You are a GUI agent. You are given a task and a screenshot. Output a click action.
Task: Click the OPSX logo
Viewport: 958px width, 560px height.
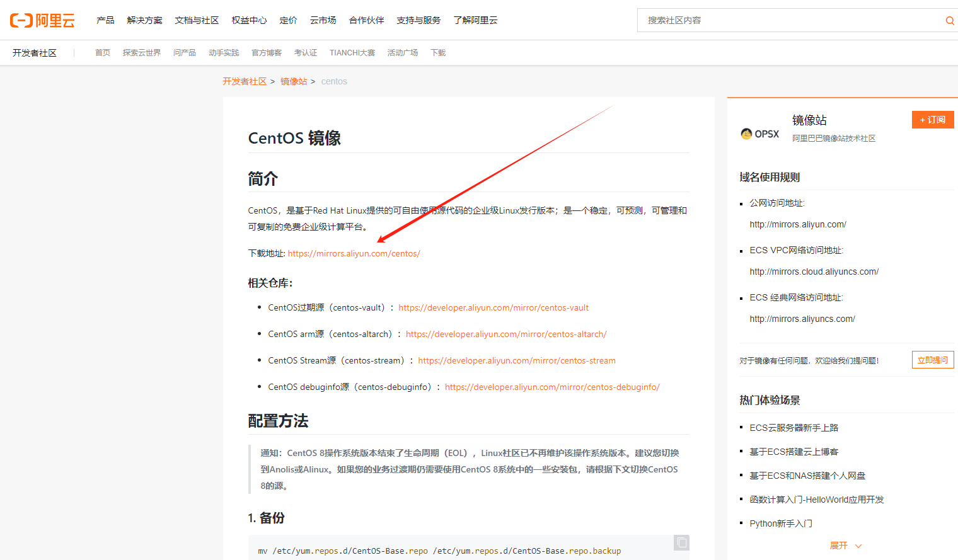click(759, 134)
